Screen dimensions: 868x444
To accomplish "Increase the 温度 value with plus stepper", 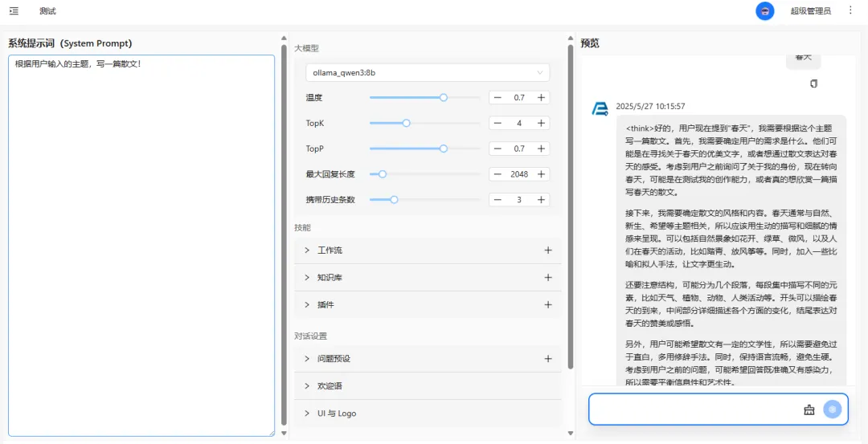I will 542,98.
